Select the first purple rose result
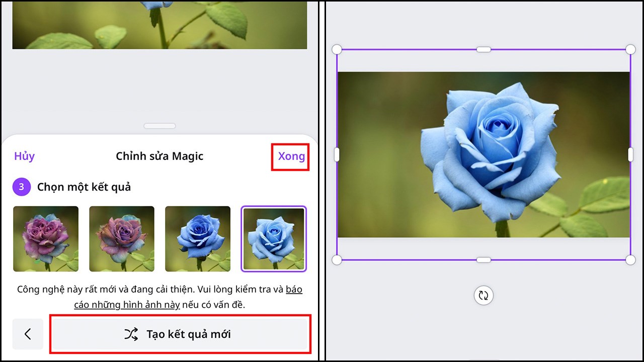The image size is (644, 362). point(45,238)
